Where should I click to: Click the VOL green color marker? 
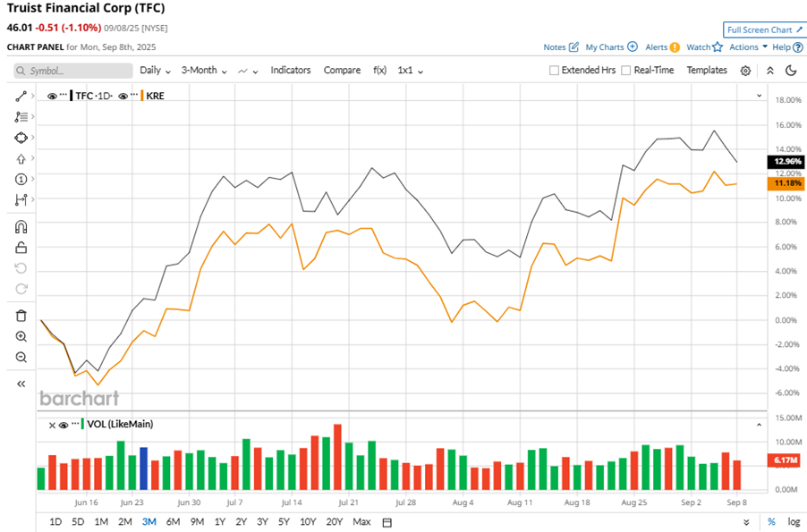(83, 425)
